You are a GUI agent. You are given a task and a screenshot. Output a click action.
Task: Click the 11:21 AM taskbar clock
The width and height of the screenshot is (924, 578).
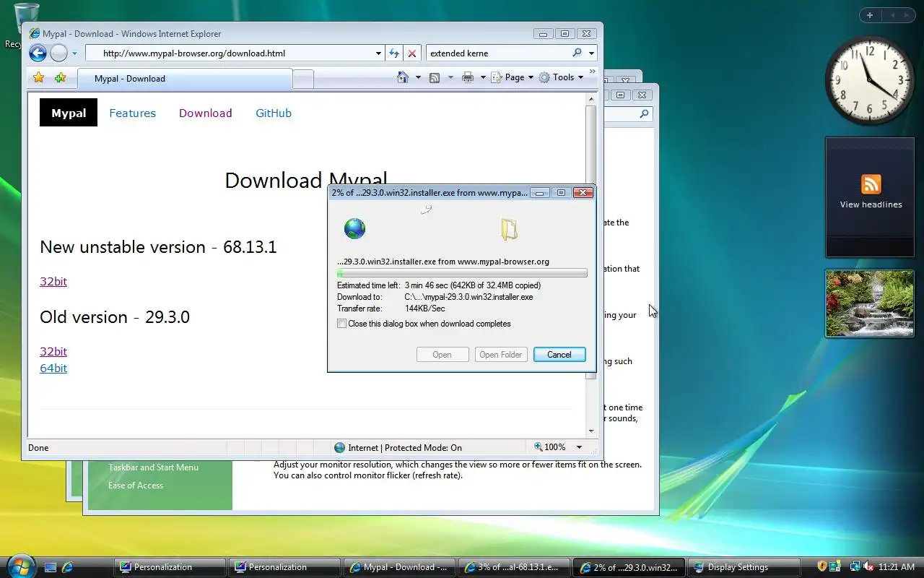(x=897, y=567)
